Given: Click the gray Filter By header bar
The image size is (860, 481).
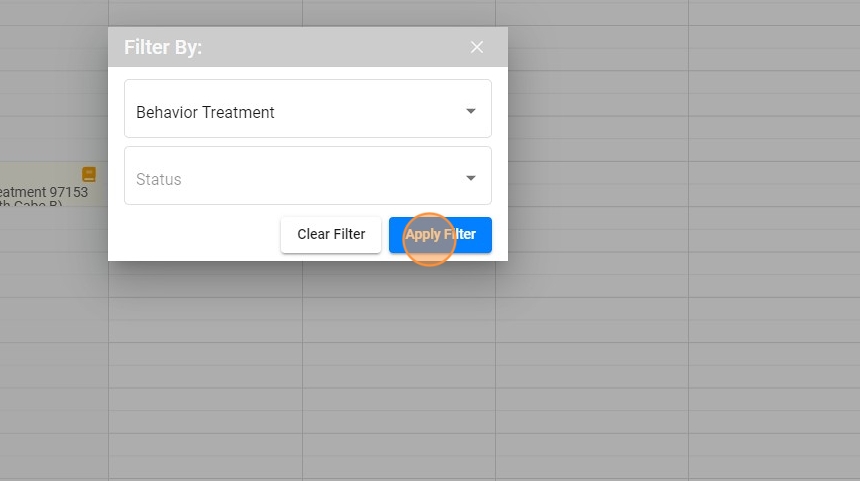Looking at the screenshot, I should coord(330,47).
